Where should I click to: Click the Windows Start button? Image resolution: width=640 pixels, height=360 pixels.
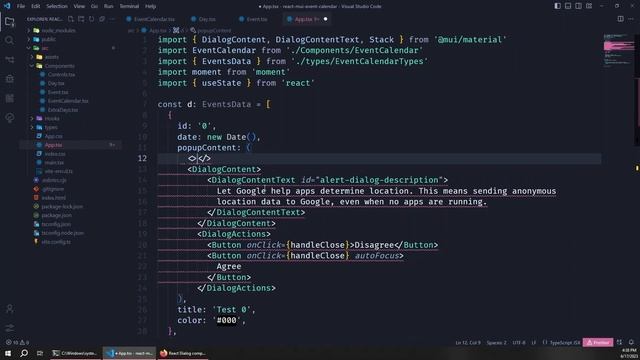pyautogui.click(x=8, y=353)
